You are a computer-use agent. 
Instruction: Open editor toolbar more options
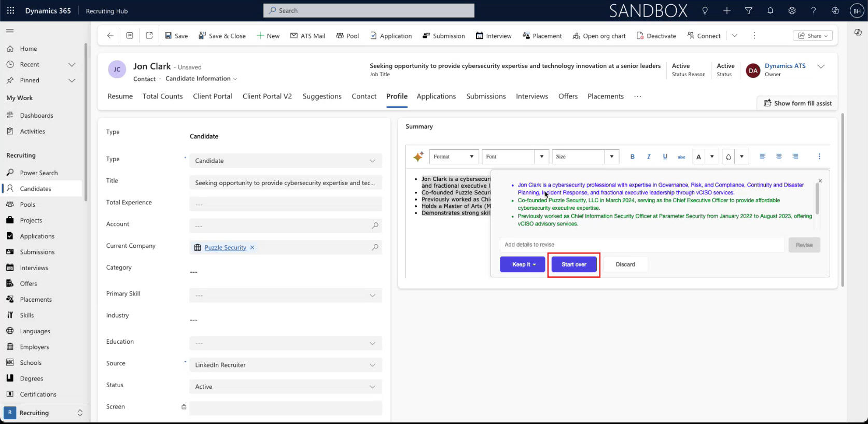click(819, 157)
